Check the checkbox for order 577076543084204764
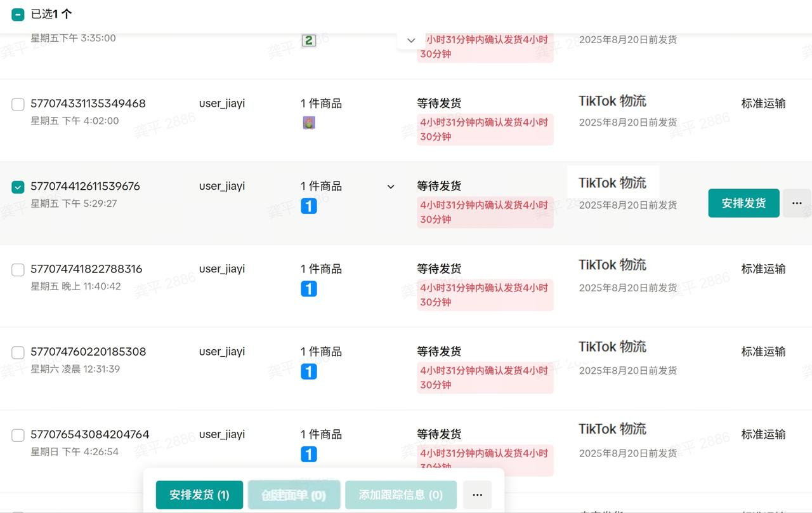Image resolution: width=812 pixels, height=513 pixels. coord(18,435)
